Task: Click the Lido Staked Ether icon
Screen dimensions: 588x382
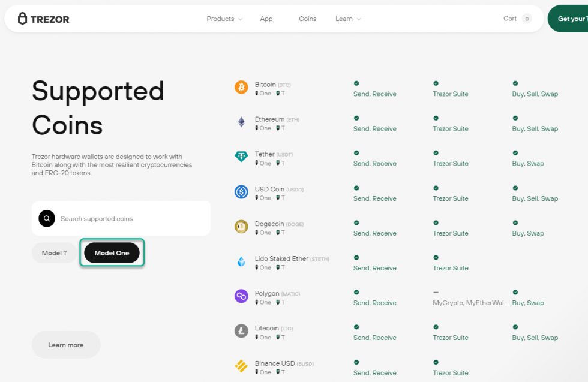Action: [x=241, y=261]
